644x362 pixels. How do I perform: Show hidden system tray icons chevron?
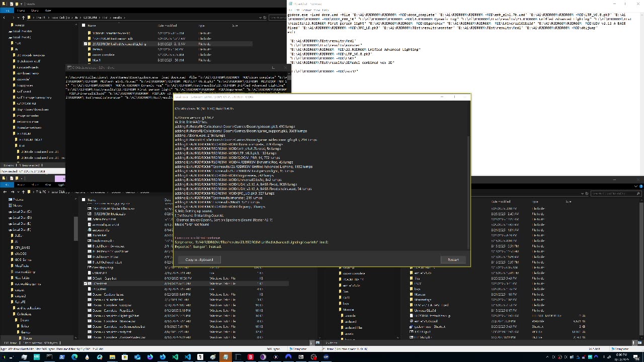point(548,357)
